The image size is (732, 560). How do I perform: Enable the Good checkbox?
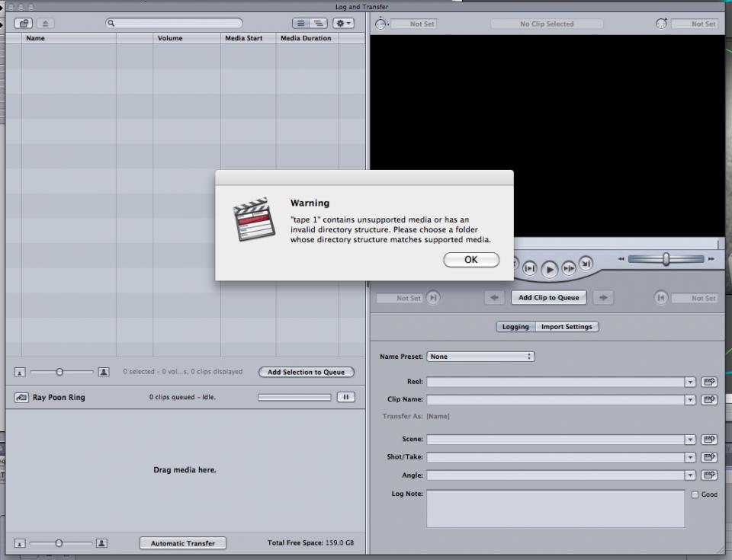click(x=695, y=494)
